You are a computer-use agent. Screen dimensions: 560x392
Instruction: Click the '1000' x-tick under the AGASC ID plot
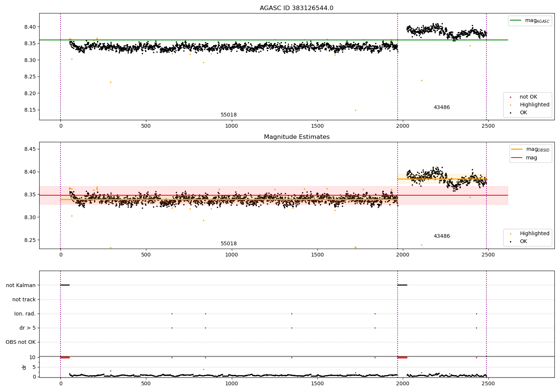click(x=231, y=126)
